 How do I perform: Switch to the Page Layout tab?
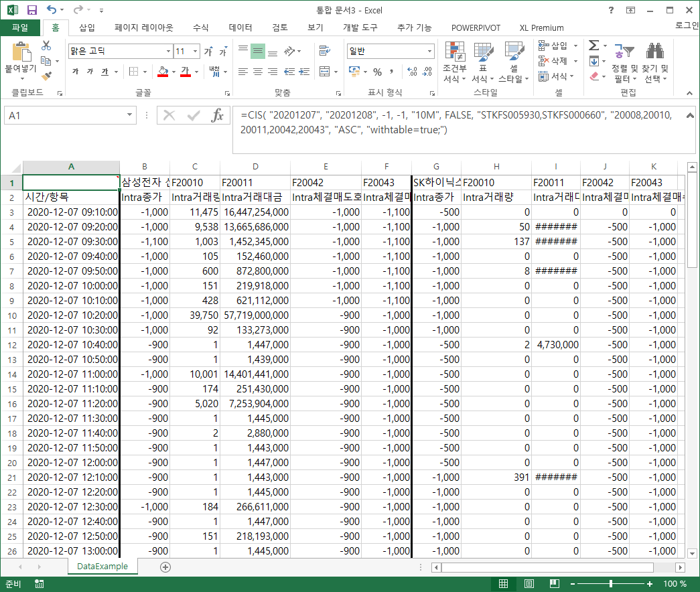tap(144, 27)
